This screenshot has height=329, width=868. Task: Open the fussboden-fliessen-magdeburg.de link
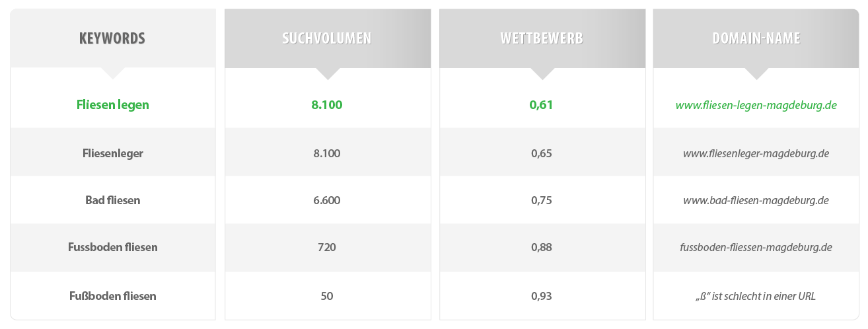756,248
